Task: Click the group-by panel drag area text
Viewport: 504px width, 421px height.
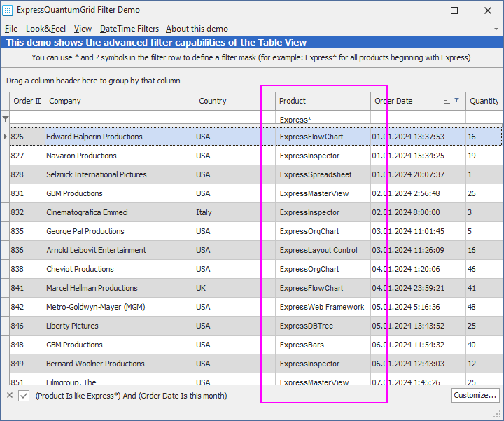Action: pos(93,81)
